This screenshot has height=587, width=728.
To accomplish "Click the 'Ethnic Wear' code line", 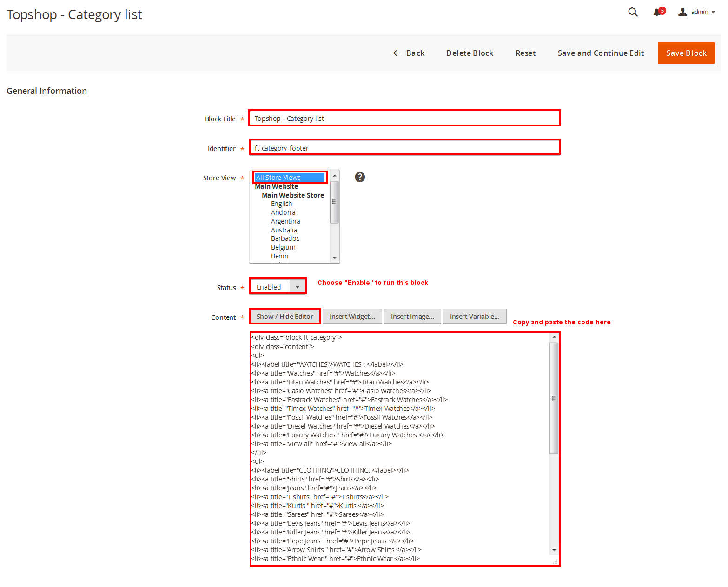I will tap(335, 559).
